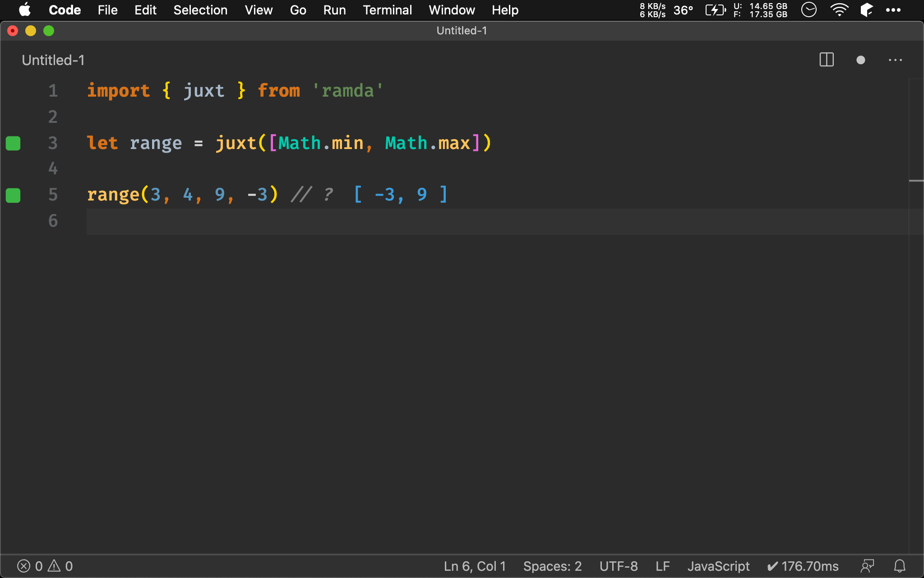The image size is (924, 578).
Task: Click line number 4 in gutter
Action: pyautogui.click(x=53, y=168)
